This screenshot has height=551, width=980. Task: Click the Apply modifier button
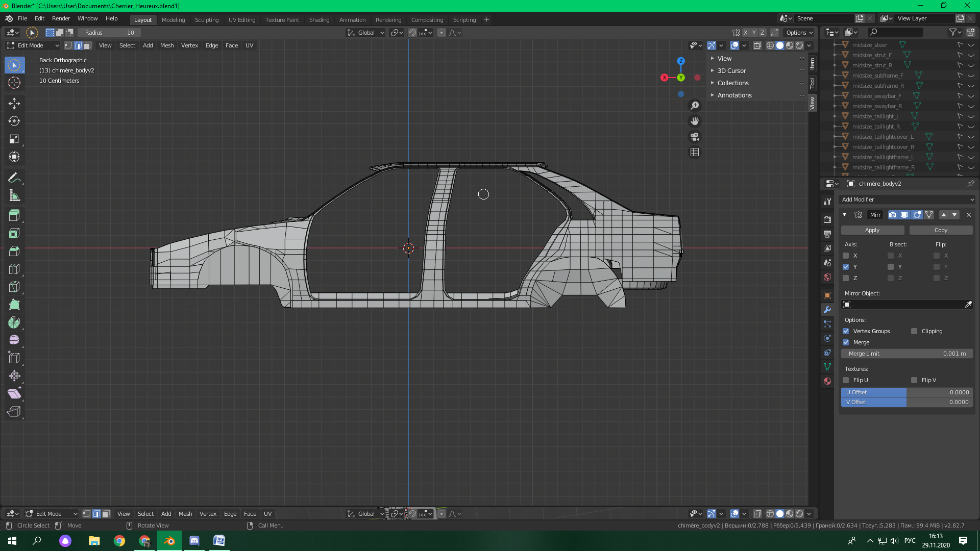point(872,230)
